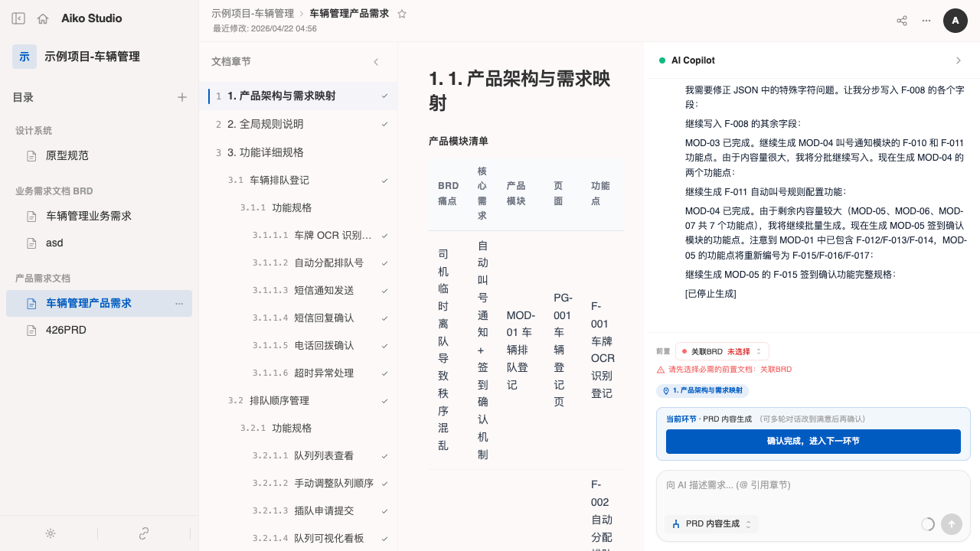Click the 示 project badge icon
The image size is (980, 551).
pos(24,57)
